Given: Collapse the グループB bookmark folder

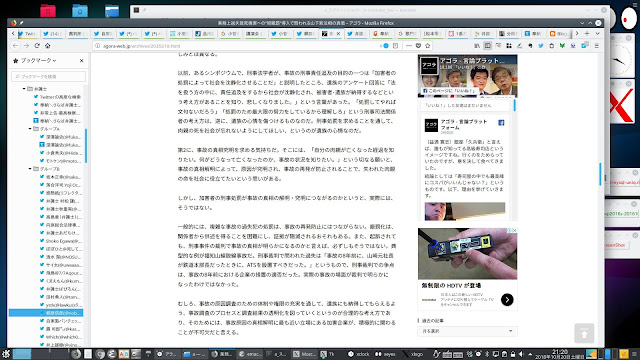Looking at the screenshot, I should pyautogui.click(x=30, y=169).
